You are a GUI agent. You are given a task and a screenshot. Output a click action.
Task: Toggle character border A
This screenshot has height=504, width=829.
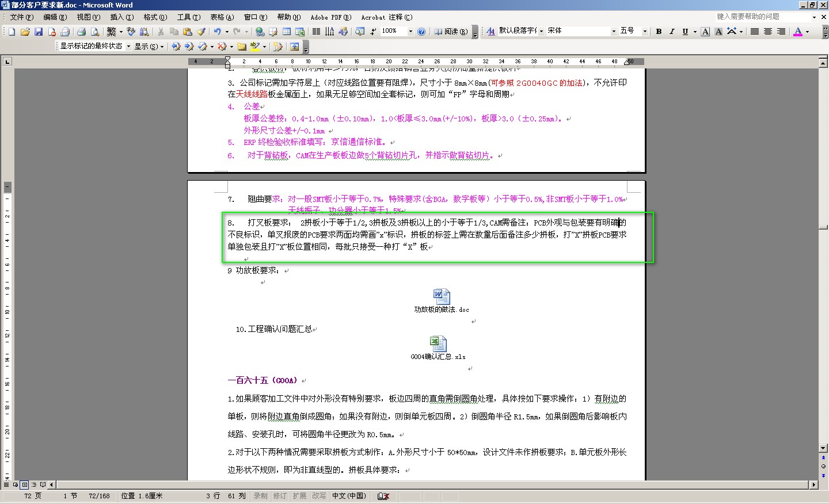(x=705, y=32)
